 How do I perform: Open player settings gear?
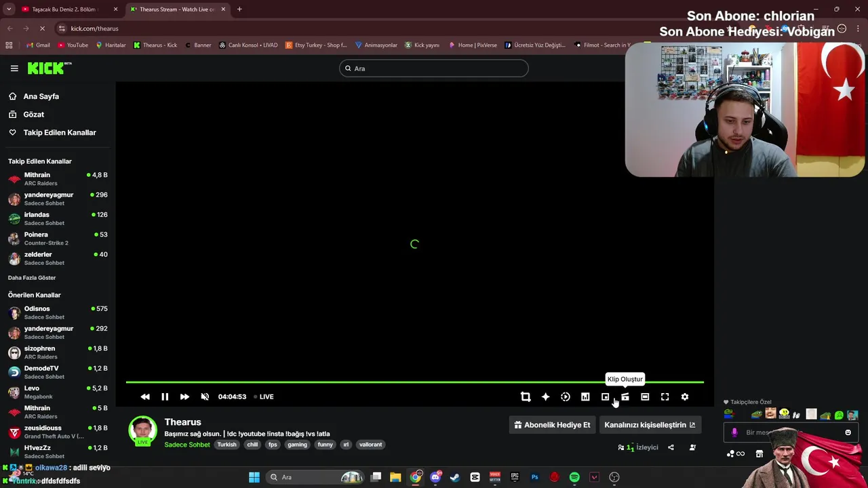tap(685, 396)
